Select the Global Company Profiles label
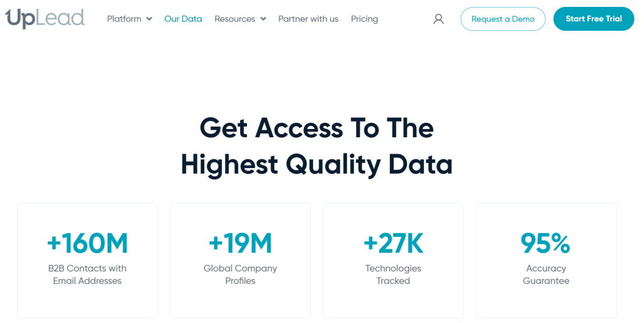The height and width of the screenshot is (323, 644). pyautogui.click(x=240, y=275)
